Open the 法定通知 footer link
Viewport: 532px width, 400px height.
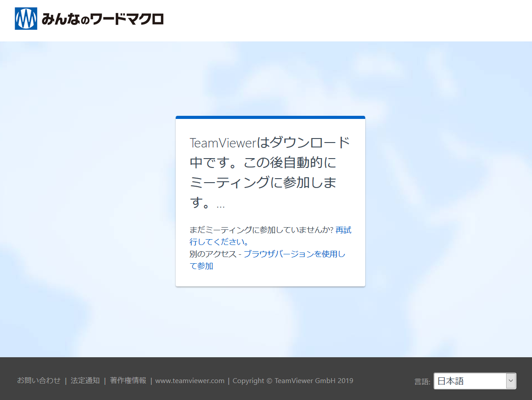pyautogui.click(x=85, y=380)
